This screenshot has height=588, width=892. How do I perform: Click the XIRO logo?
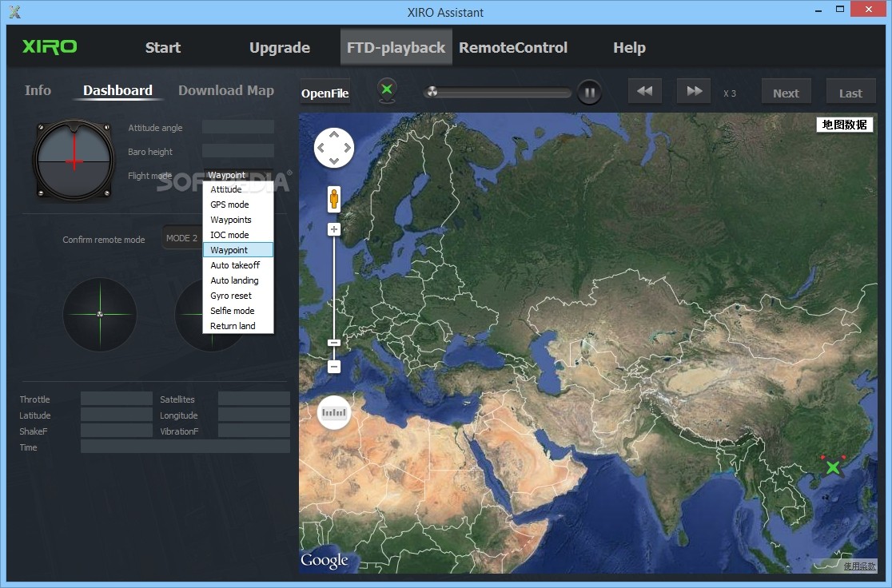tap(50, 46)
